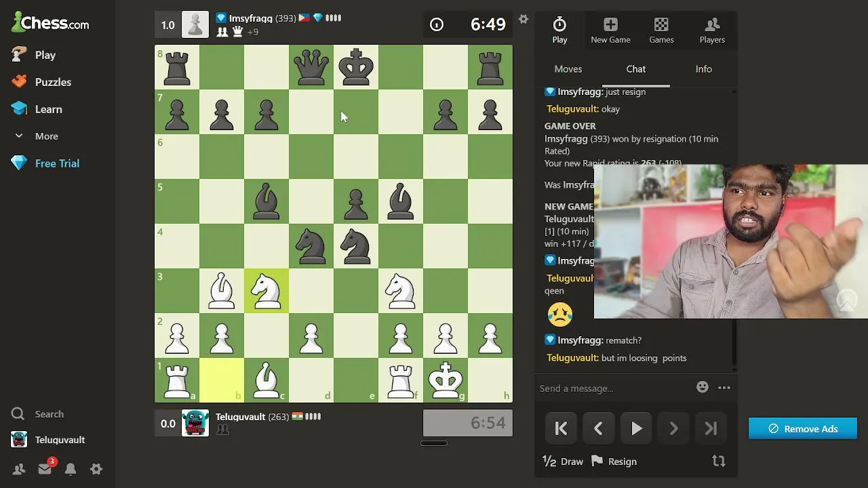Open messages with 3 unread badge
Viewport: 868px width, 488px height.
[x=45, y=468]
